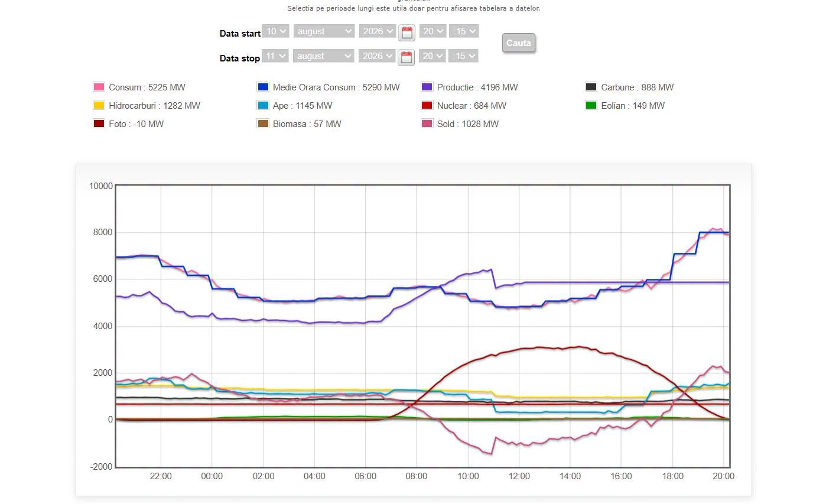This screenshot has width=813, height=504.
Task: Open the Data start minute dropdown
Action: coord(464,31)
